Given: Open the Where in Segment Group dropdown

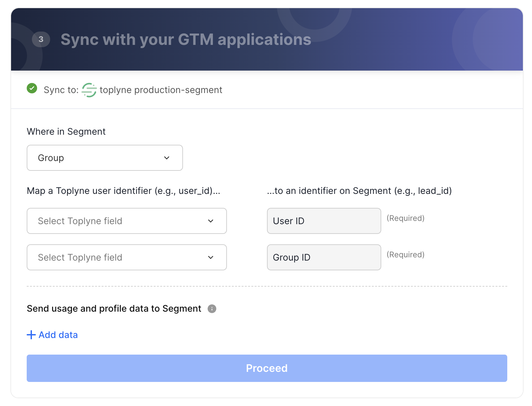Looking at the screenshot, I should [x=105, y=158].
